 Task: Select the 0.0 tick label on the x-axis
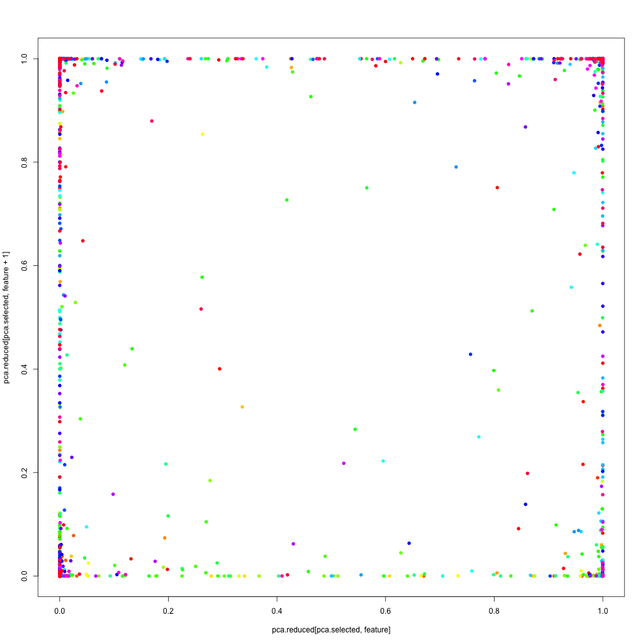pos(60,607)
